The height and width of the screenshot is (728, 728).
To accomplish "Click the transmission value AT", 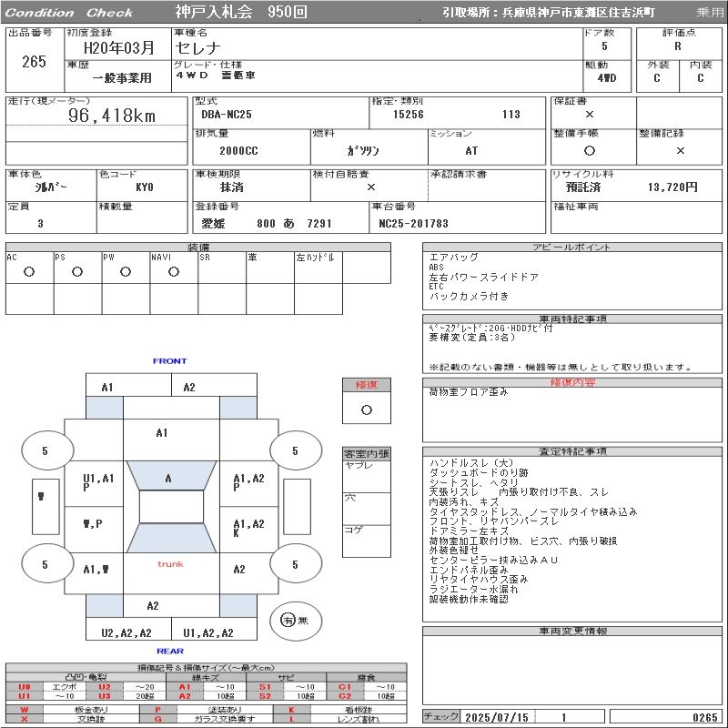I will [471, 151].
